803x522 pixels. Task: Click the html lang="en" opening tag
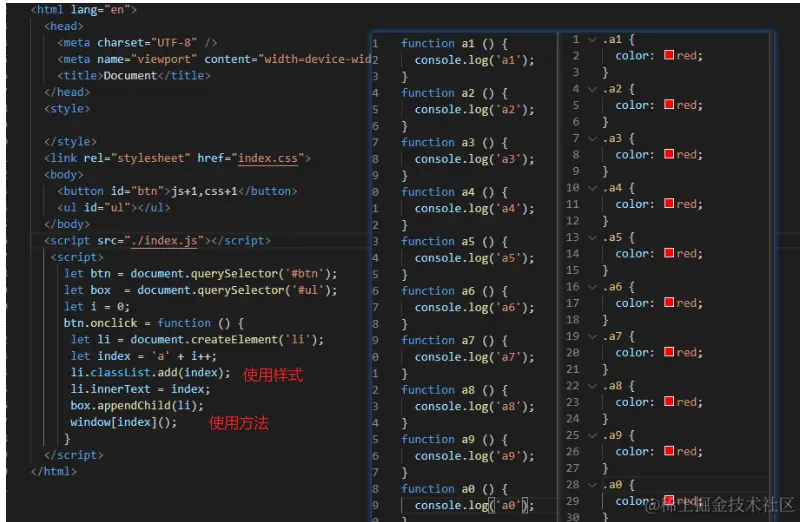pos(83,10)
